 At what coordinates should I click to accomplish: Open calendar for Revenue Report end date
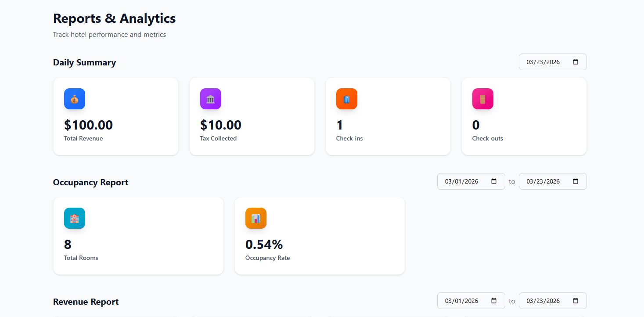pyautogui.click(x=576, y=301)
